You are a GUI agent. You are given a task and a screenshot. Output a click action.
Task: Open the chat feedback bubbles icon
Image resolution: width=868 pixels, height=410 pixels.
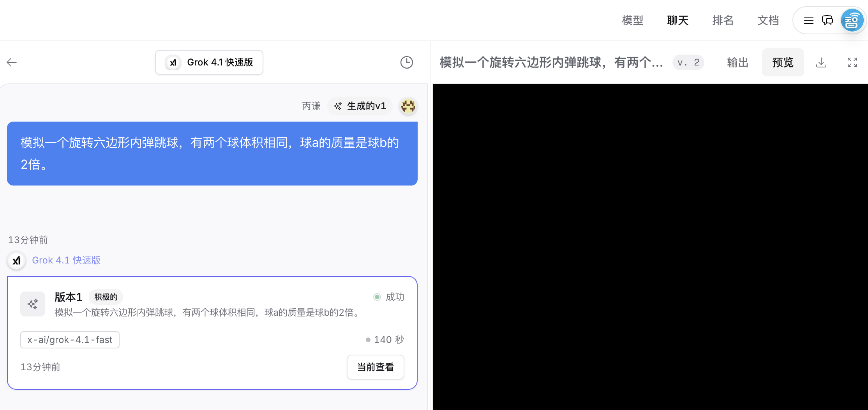coord(827,20)
